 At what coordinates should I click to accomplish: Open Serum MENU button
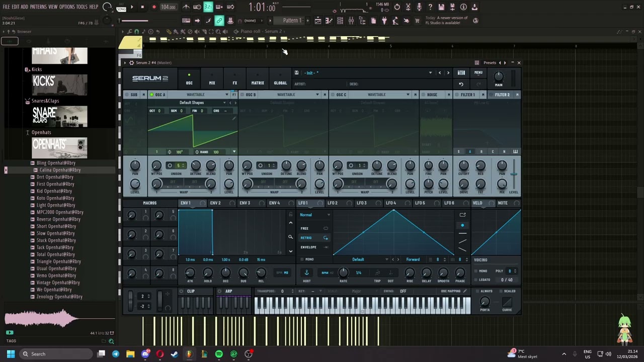(x=478, y=73)
